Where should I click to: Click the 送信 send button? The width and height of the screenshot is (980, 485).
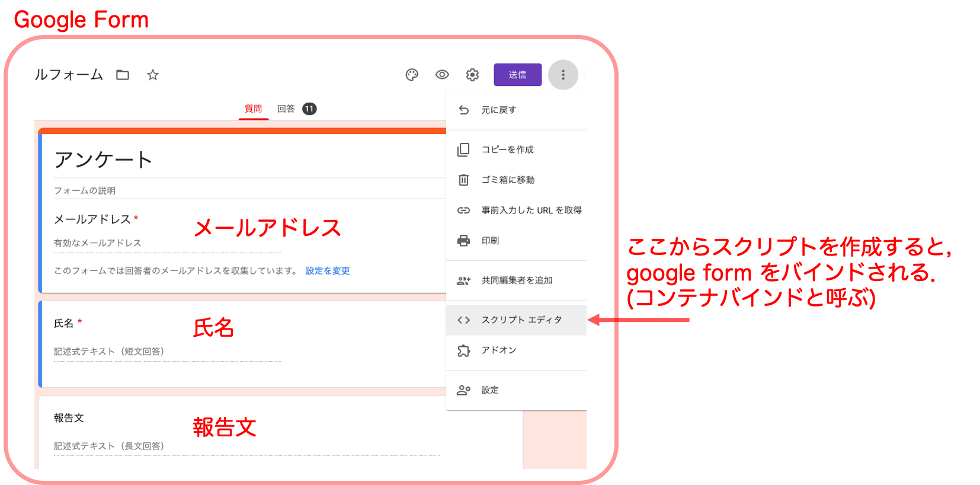pyautogui.click(x=517, y=75)
